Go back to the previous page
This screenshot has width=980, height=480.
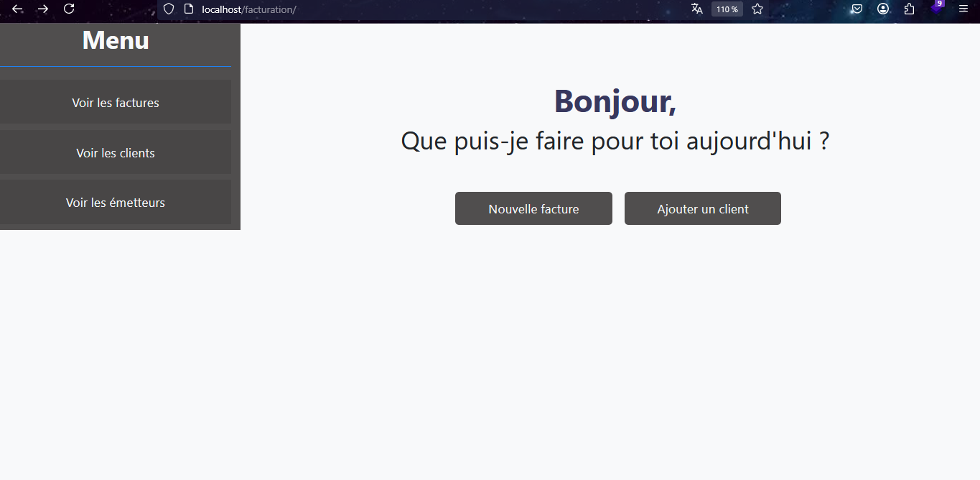pos(17,9)
